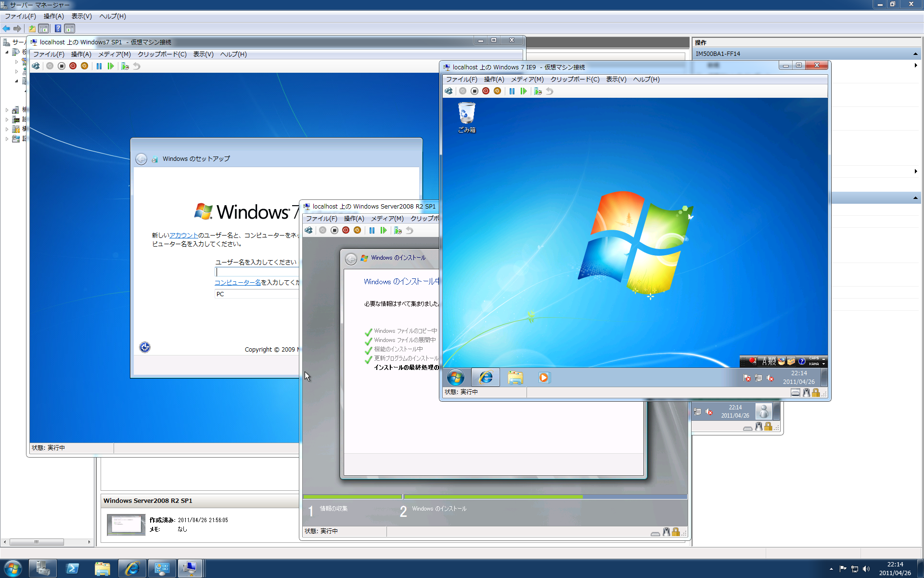The width and height of the screenshot is (924, 578).
Task: Click the アカウント link in Windows setup
Action: [x=183, y=235]
